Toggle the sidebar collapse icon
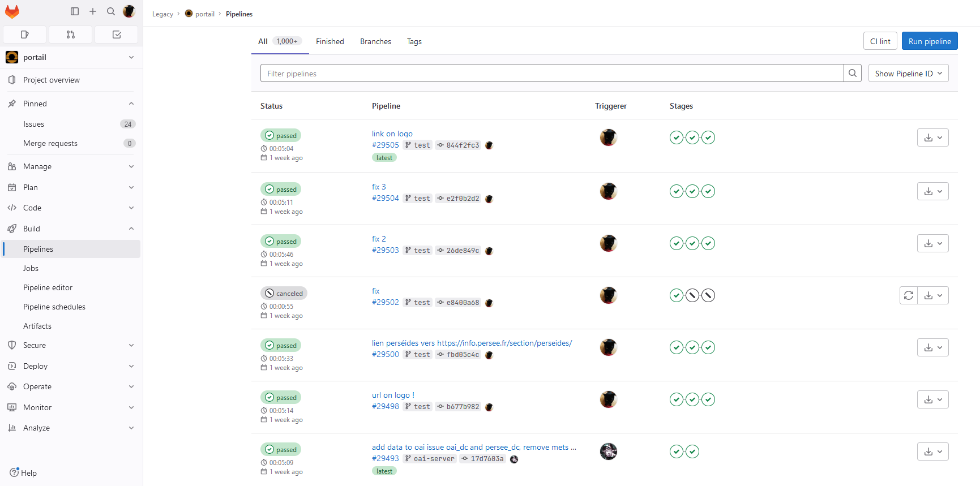The height and width of the screenshot is (486, 980). coord(75,11)
